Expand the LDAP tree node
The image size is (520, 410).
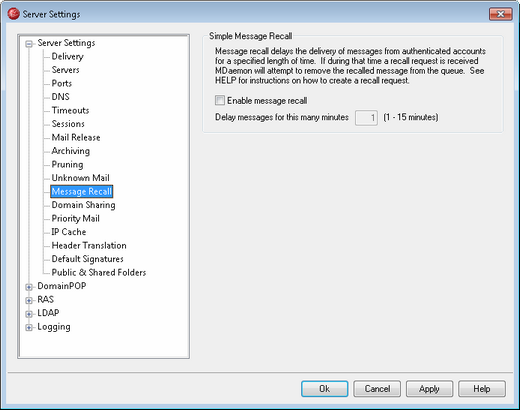click(29, 314)
